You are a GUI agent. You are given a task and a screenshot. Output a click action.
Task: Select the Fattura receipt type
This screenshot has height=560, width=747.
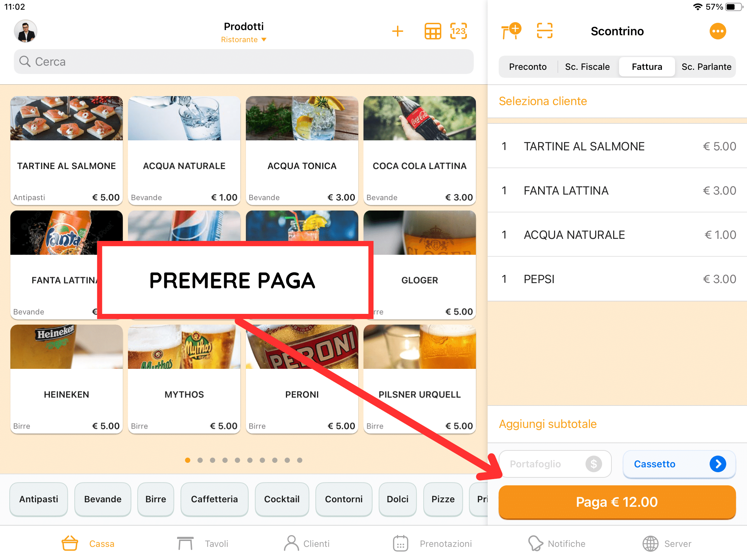point(647,67)
